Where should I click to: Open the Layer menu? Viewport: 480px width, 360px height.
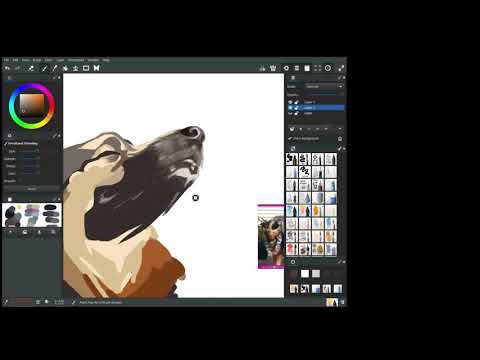click(x=60, y=60)
